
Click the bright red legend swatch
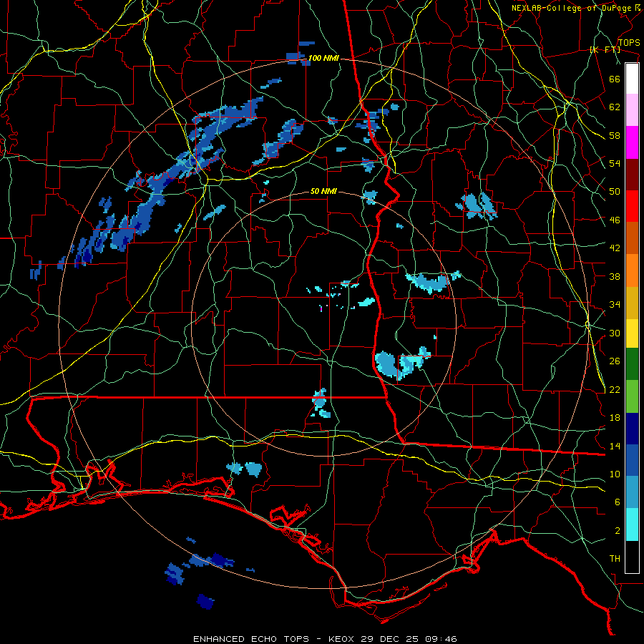[x=632, y=206]
